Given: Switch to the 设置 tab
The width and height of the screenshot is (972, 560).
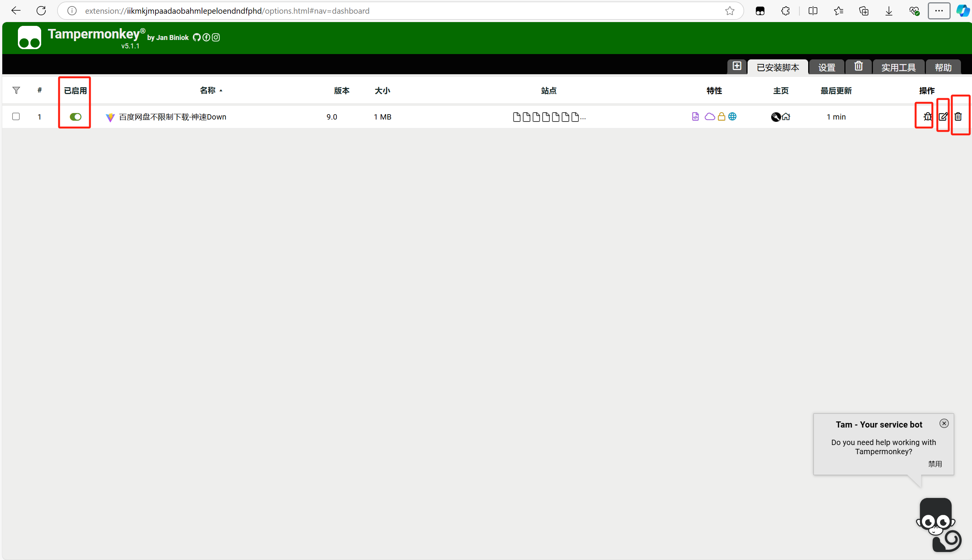Looking at the screenshot, I should 826,68.
